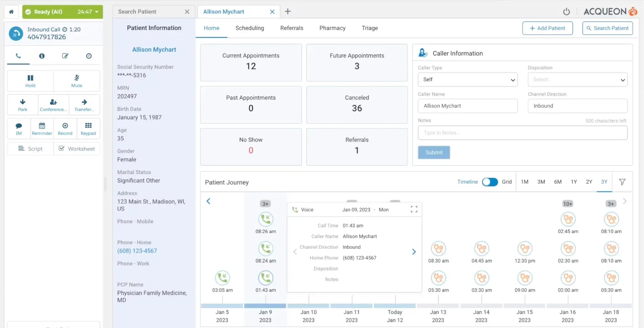Click the Notes input field

click(x=522, y=133)
